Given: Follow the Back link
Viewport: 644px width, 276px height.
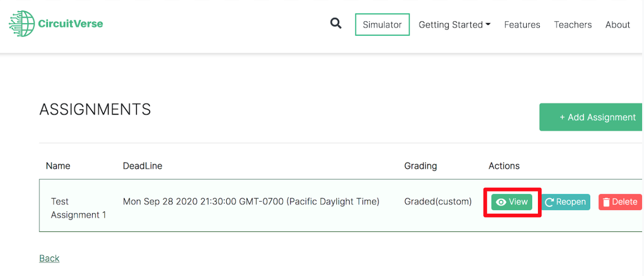Looking at the screenshot, I should pyautogui.click(x=49, y=258).
